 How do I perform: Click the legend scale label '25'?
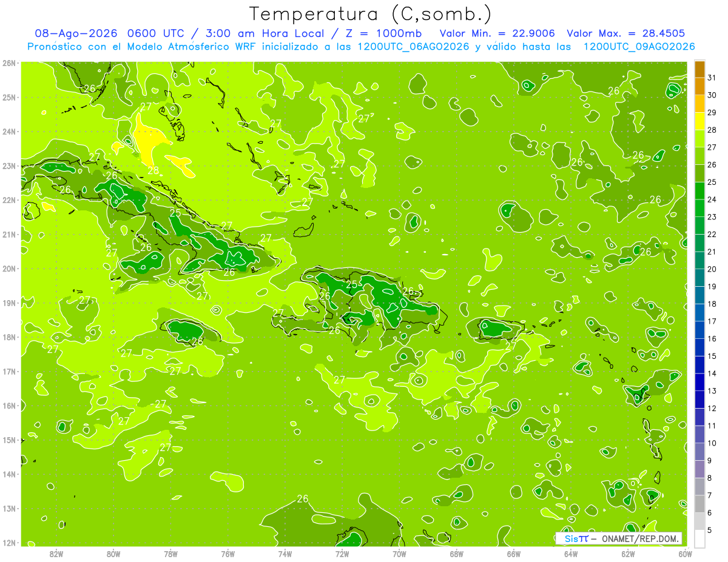click(x=712, y=182)
